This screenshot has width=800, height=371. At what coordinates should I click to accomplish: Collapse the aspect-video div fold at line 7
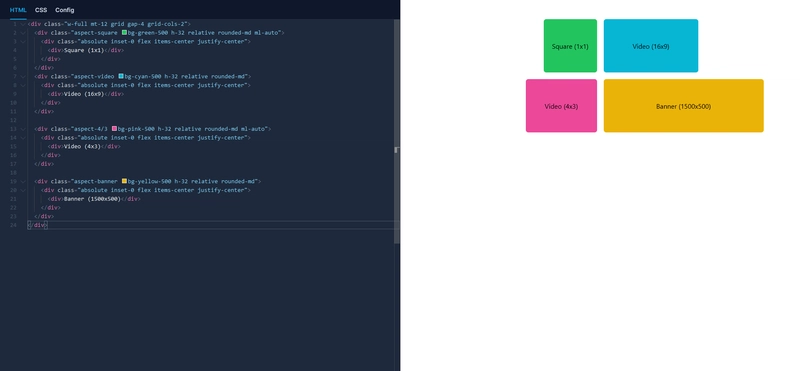pos(22,76)
